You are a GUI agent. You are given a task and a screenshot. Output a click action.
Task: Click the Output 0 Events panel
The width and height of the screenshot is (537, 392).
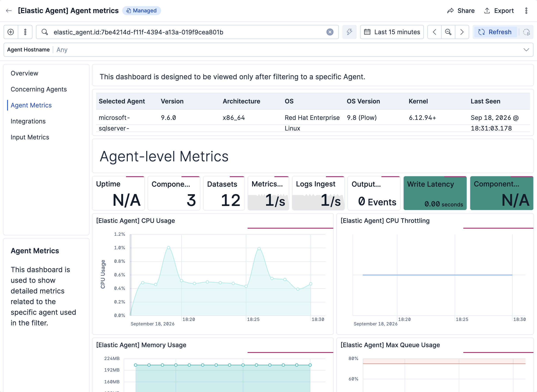click(374, 193)
